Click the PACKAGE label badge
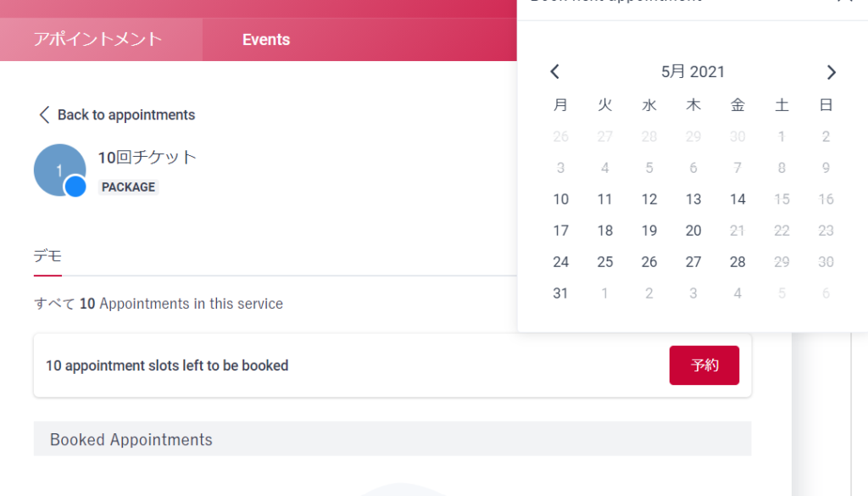 click(x=129, y=187)
